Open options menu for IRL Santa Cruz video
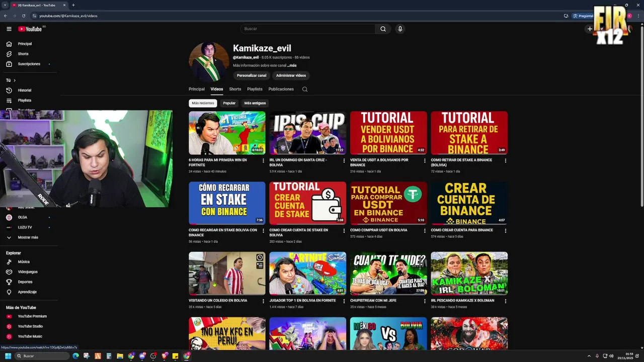Viewport: 644px width, 362px height. click(x=344, y=161)
